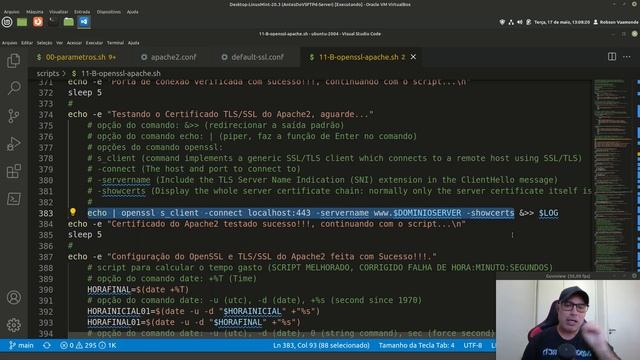Open the VS Code Ajuda menu

pos(133,43)
